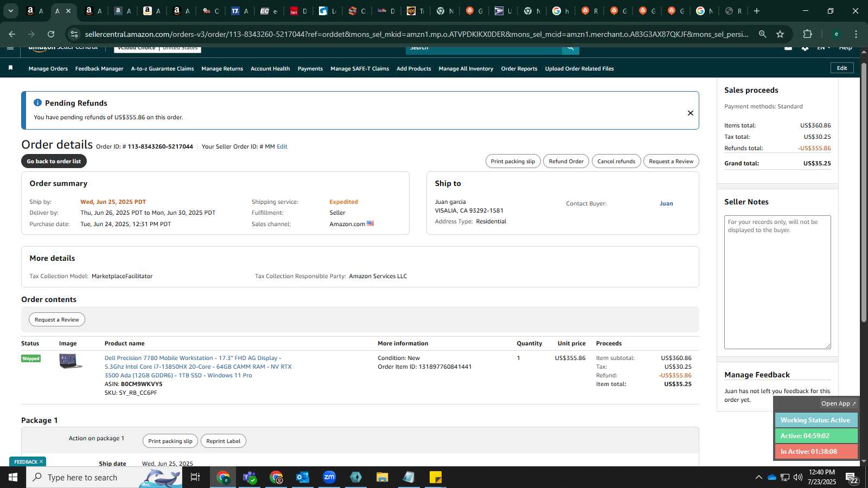Open the Windows notification center
Image resolution: width=868 pixels, height=488 pixels.
coord(852,478)
